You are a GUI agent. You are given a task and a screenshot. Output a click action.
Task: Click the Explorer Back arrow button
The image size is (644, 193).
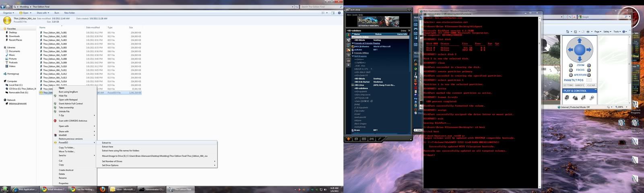(3, 7)
